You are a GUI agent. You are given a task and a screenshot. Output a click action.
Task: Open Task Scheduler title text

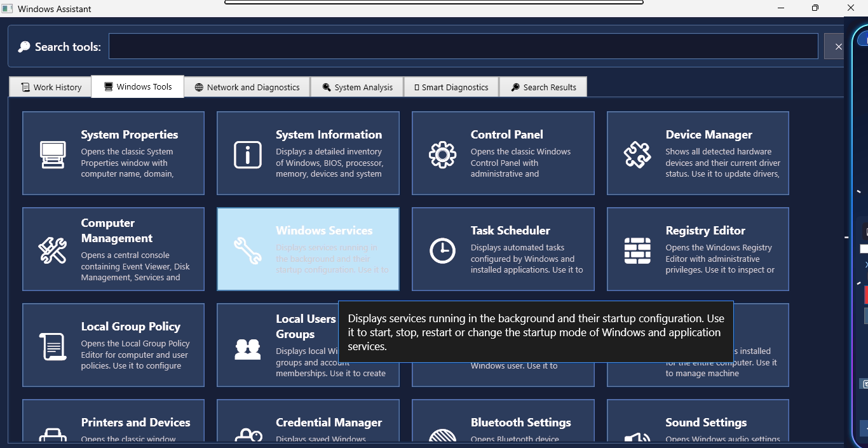(x=510, y=231)
